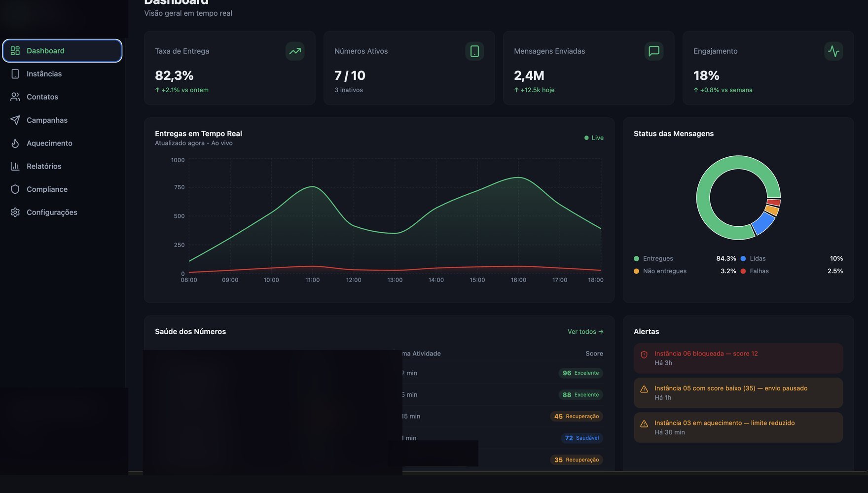Click the 88 Excelente score badge
The image size is (868, 493).
click(x=580, y=395)
